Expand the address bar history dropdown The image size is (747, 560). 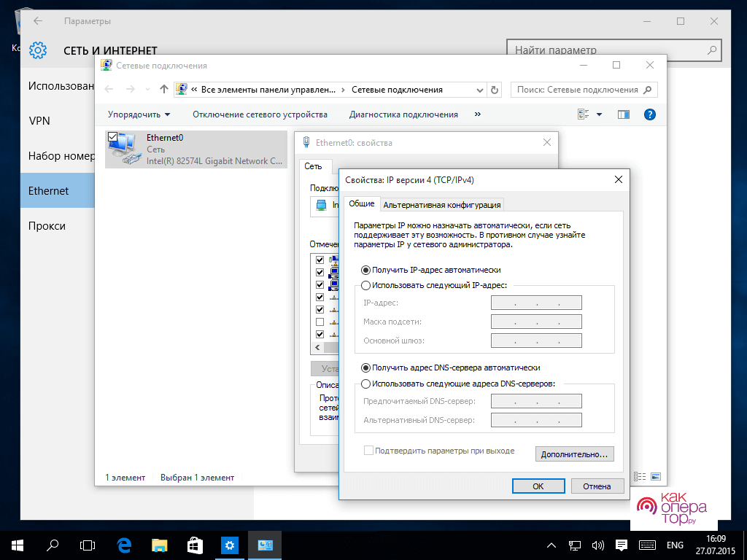(x=479, y=90)
